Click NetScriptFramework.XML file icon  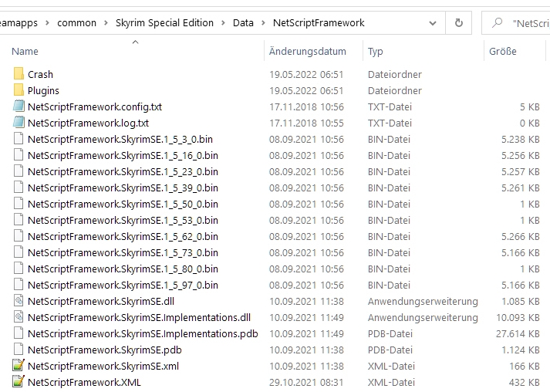coord(19,382)
